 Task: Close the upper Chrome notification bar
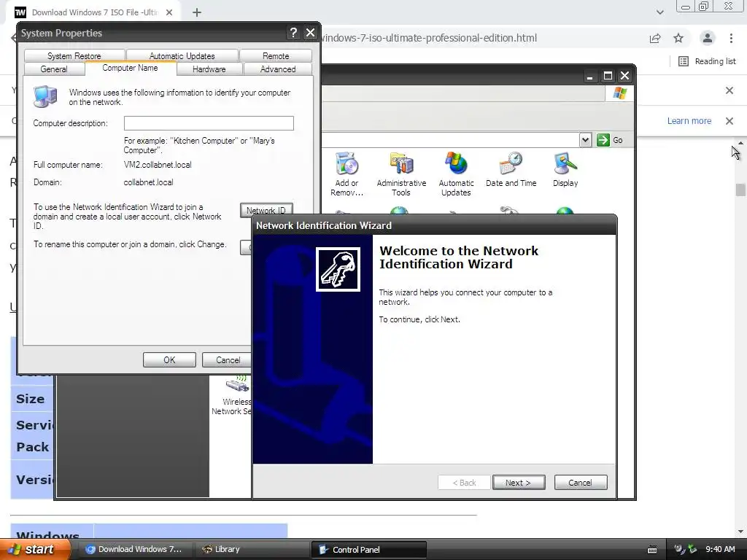tap(729, 90)
